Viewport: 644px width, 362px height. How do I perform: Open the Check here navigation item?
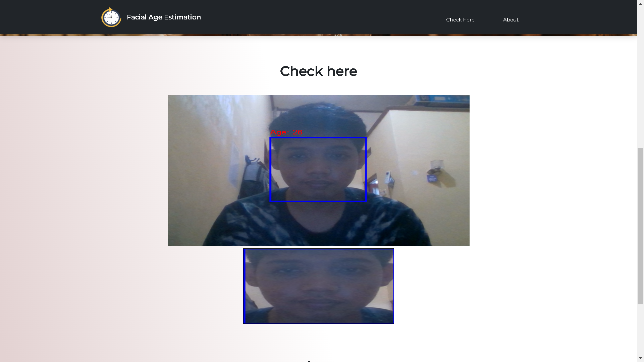pyautogui.click(x=460, y=19)
